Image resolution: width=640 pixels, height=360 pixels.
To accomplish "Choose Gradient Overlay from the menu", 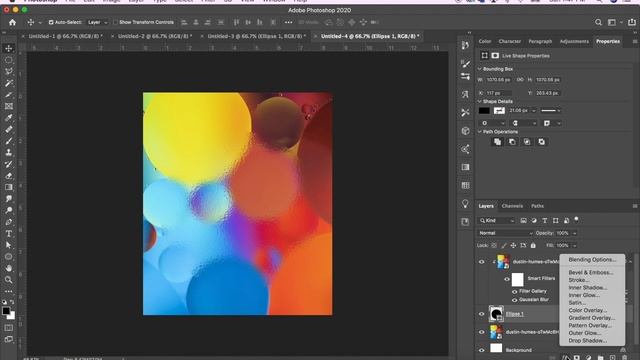I will (591, 318).
